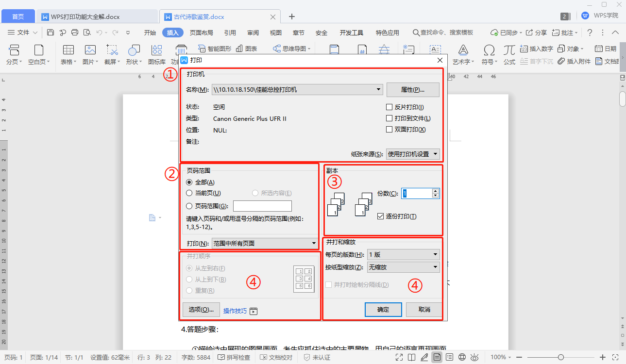Click the 选项 options button
626x364 pixels.
[201, 310]
